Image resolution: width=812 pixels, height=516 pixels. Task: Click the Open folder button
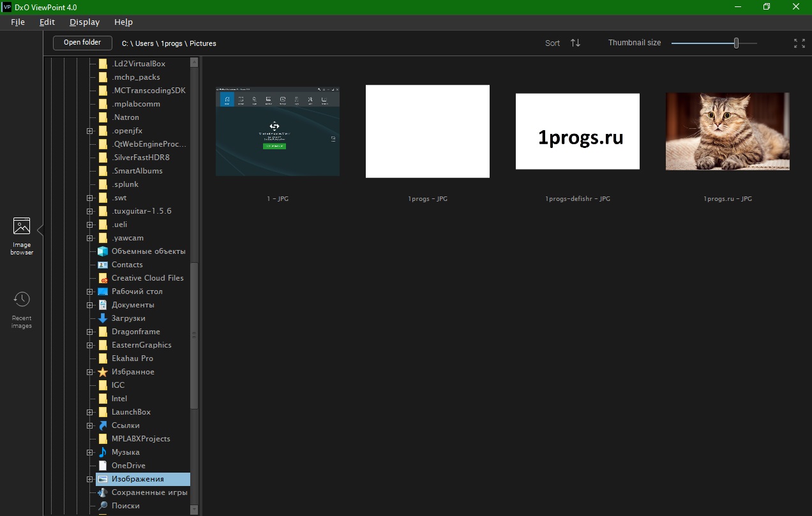click(82, 43)
